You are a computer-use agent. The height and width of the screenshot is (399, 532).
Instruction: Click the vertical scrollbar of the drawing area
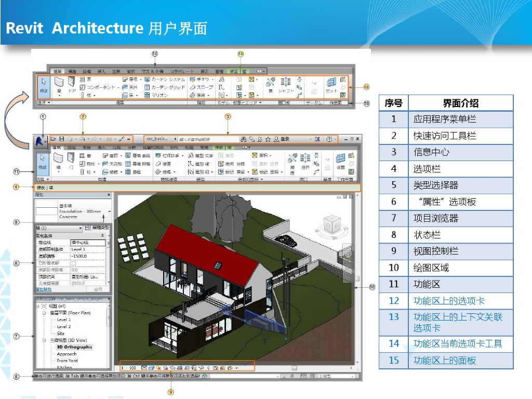click(357, 278)
